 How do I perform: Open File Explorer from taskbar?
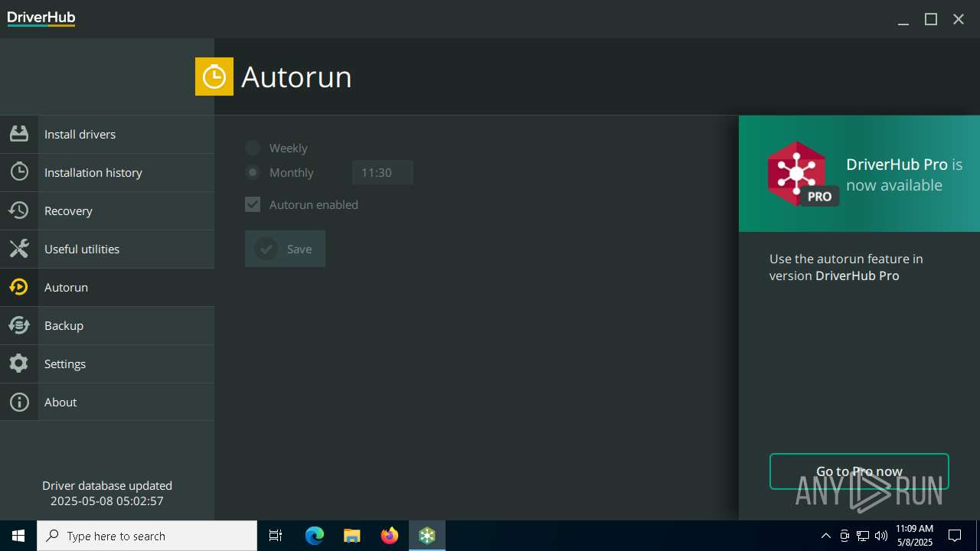[x=352, y=536]
